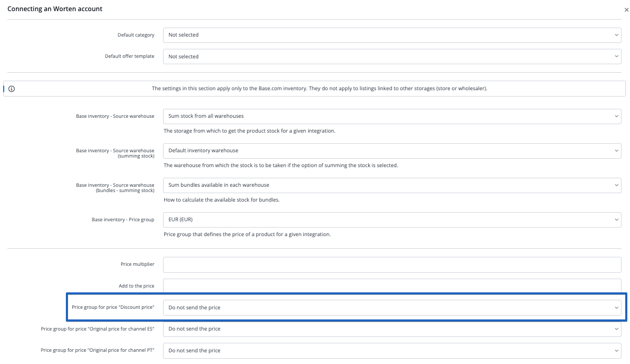
Task: Click the Add to the price field
Action: click(x=391, y=286)
